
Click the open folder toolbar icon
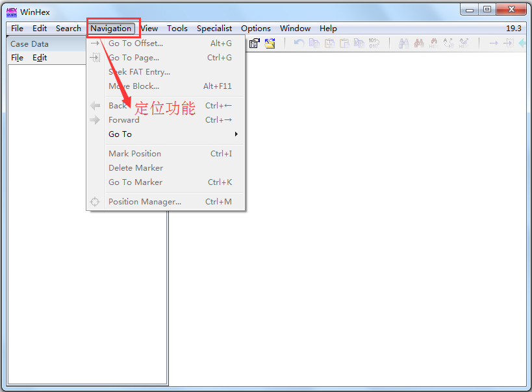pos(270,43)
